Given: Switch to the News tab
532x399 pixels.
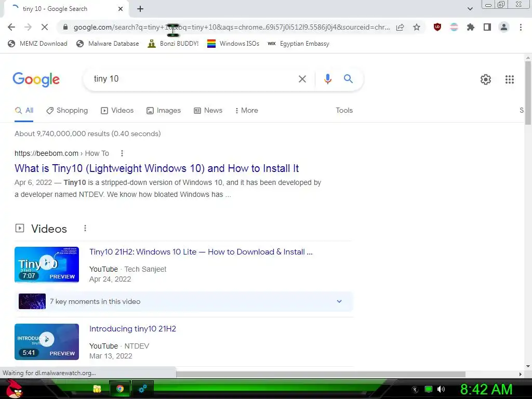Looking at the screenshot, I should [x=208, y=110].
